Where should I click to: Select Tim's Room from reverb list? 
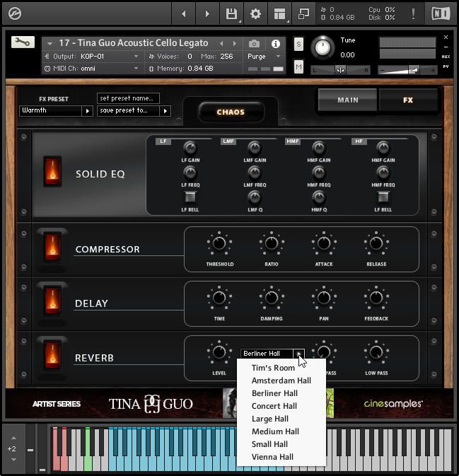click(x=273, y=368)
